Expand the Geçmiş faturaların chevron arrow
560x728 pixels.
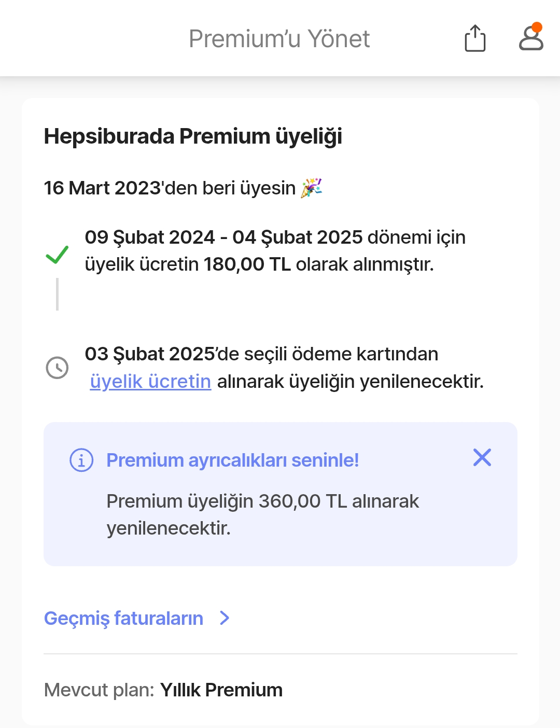tap(225, 618)
